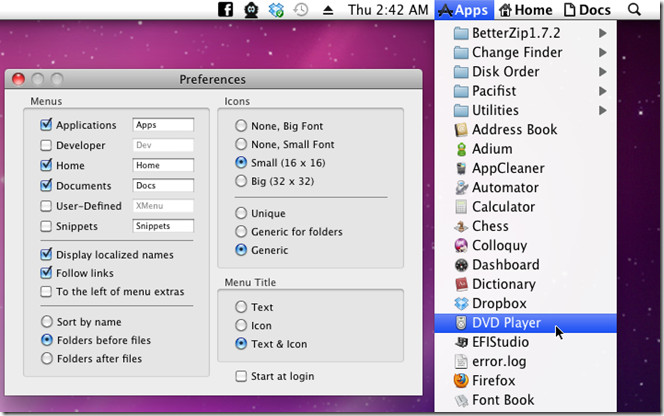
Task: Click the AppCleaner icon in Apps menu
Action: pos(461,169)
